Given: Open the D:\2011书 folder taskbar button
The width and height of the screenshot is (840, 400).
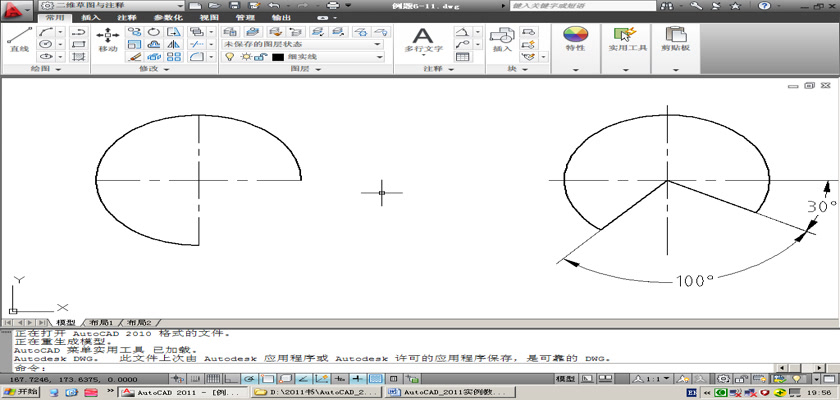Looking at the screenshot, I should [317, 393].
